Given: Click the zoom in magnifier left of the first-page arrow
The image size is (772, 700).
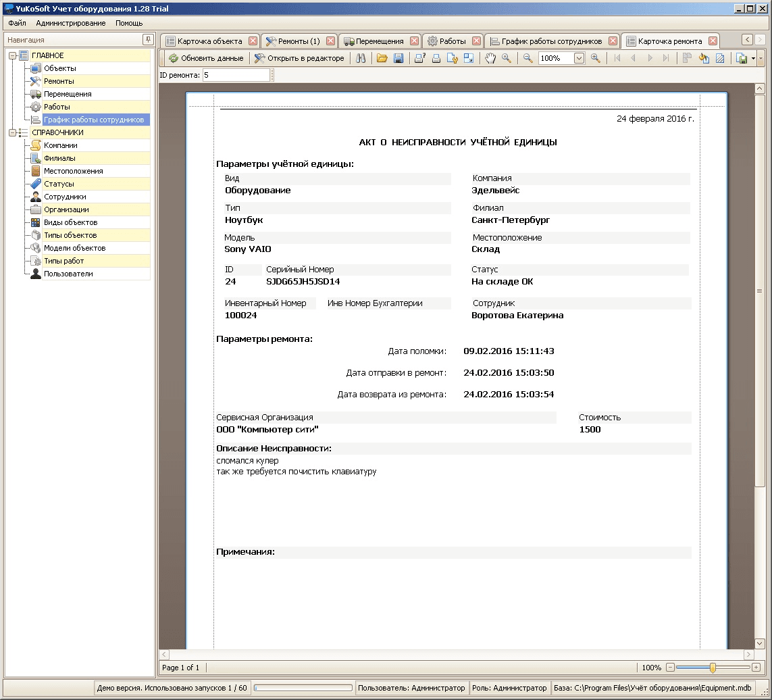Looking at the screenshot, I should click(x=595, y=58).
